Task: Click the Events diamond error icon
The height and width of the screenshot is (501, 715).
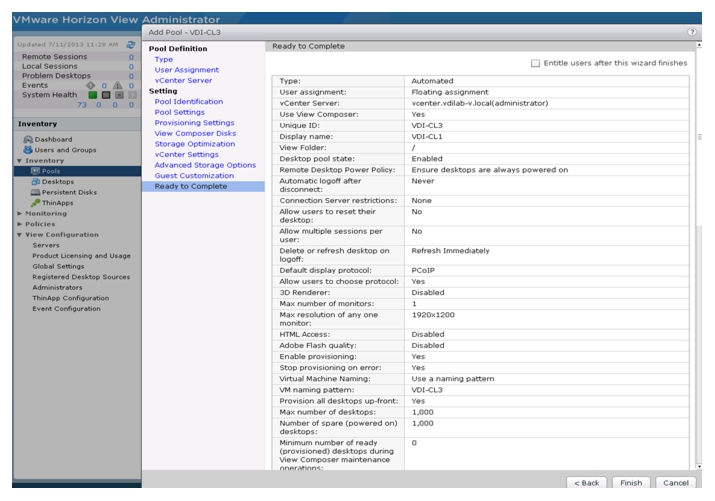Action: tap(91, 85)
